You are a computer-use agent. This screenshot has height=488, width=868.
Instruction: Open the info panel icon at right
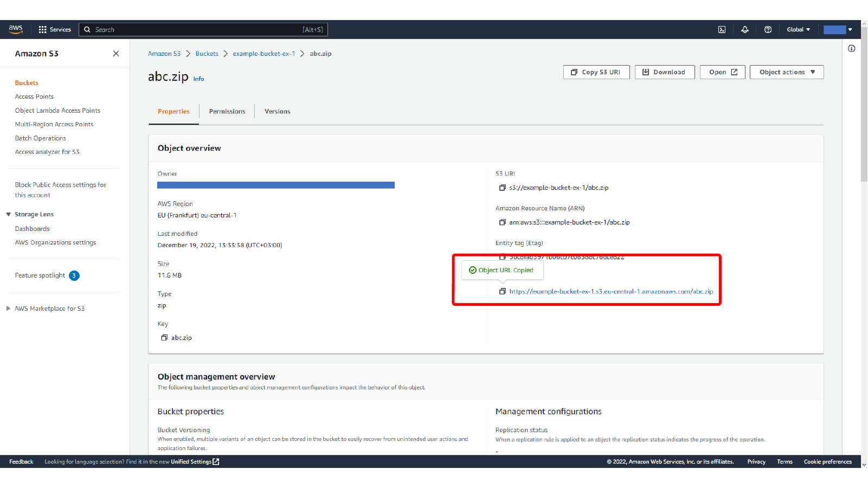[852, 49]
